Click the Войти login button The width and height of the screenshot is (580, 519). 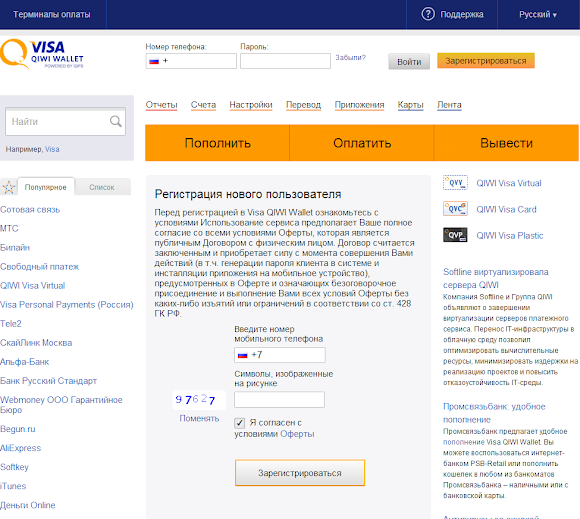409,62
